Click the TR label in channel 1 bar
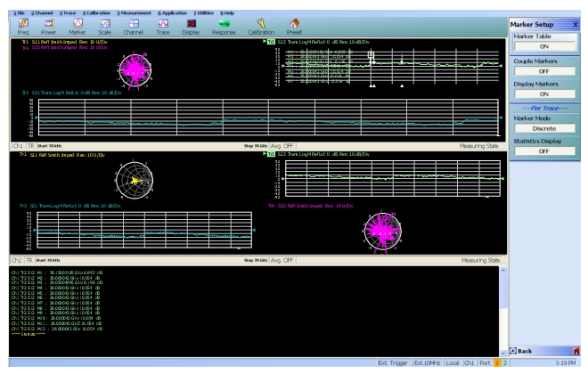588x374 pixels. coord(30,146)
